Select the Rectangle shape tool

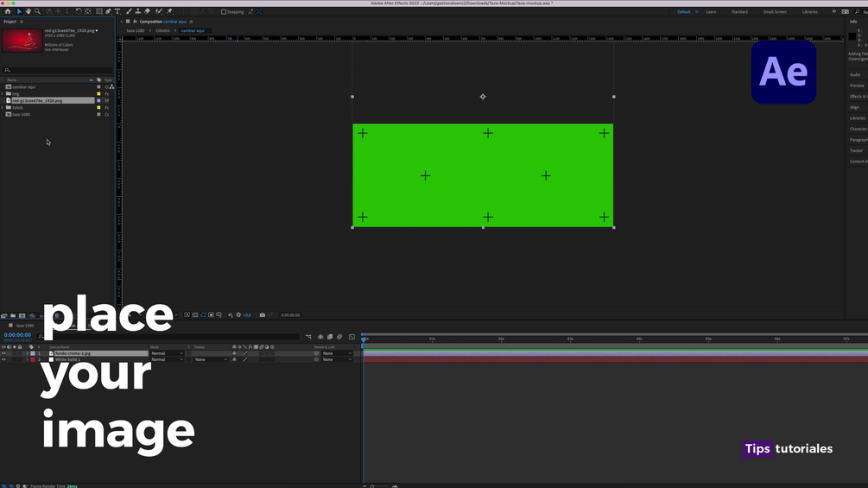coord(99,11)
